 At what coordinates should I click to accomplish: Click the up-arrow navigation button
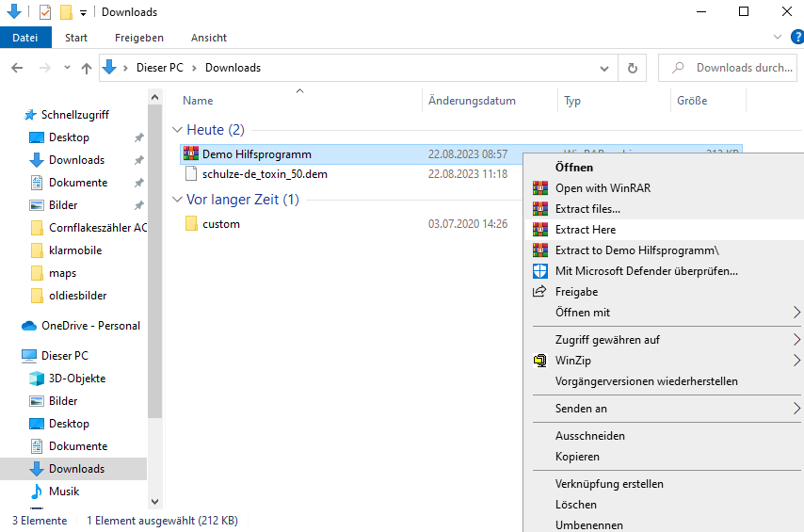[87, 68]
